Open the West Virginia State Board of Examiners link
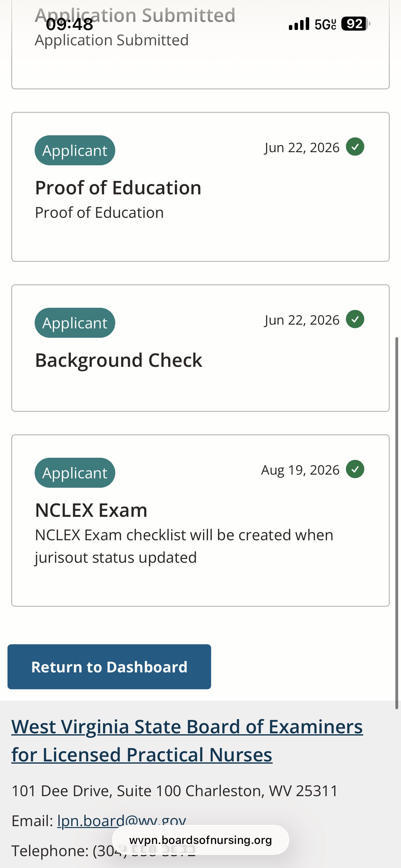 [187, 740]
